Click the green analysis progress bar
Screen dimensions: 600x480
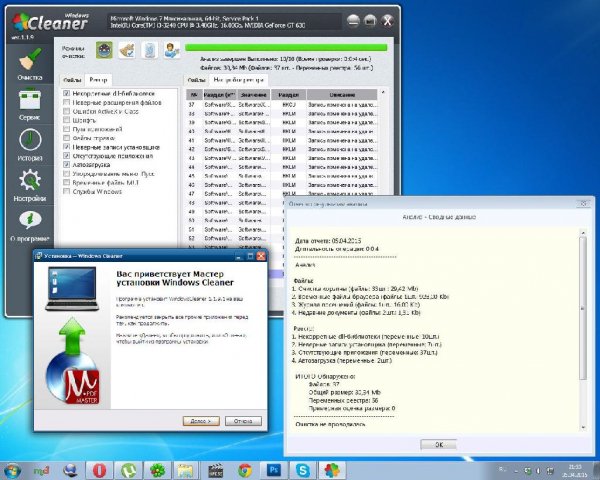[286, 47]
